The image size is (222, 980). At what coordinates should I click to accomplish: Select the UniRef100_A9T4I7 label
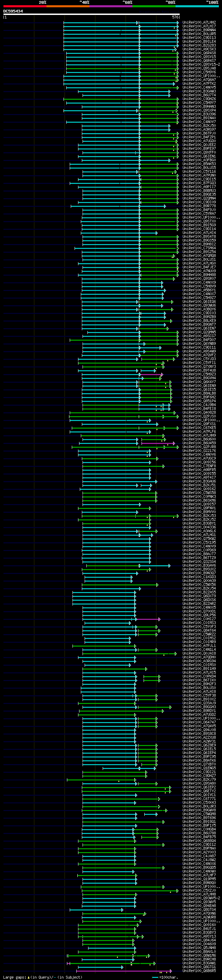coord(199,477)
